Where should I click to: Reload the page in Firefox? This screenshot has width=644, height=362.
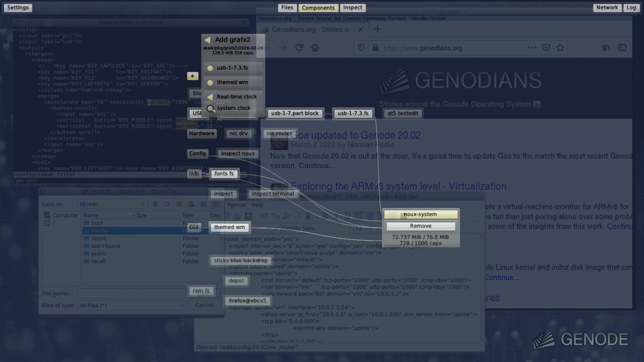pos(299,47)
